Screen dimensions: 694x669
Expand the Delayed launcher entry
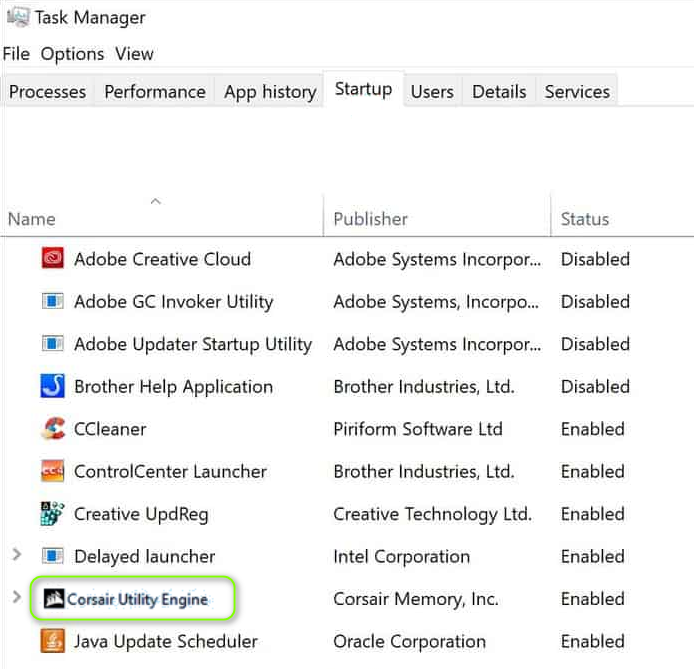coord(15,556)
